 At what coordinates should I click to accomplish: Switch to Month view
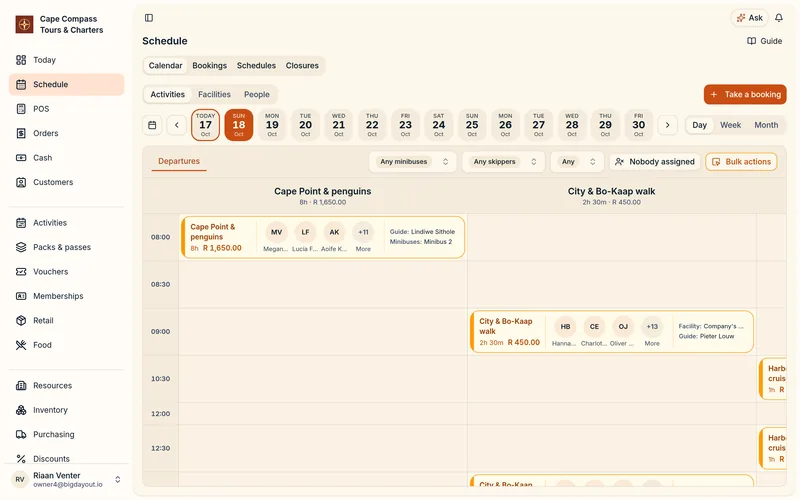(766, 125)
